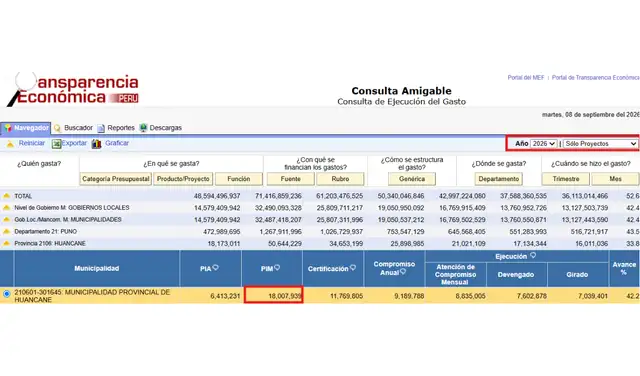Click the Trimestre button
This screenshot has width=640, height=376.
click(x=566, y=179)
